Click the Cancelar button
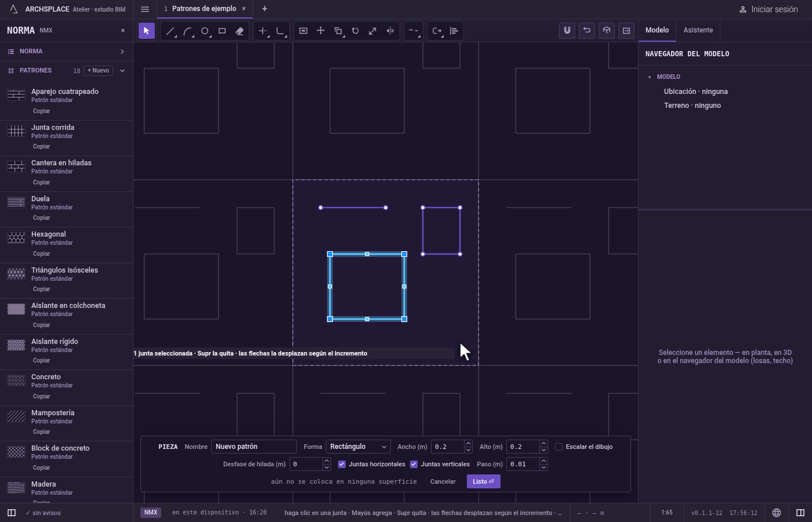This screenshot has width=812, height=522. coord(443,481)
